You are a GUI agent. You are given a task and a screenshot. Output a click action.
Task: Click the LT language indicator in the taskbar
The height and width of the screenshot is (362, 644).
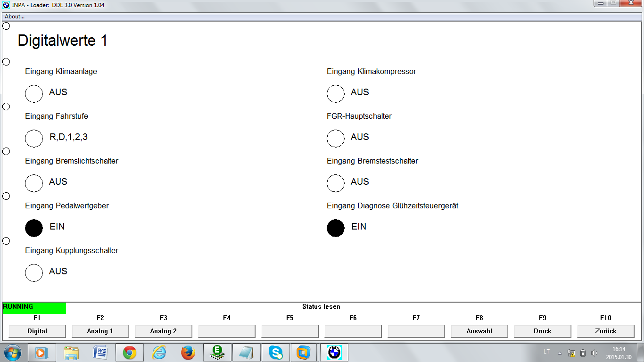click(x=546, y=352)
